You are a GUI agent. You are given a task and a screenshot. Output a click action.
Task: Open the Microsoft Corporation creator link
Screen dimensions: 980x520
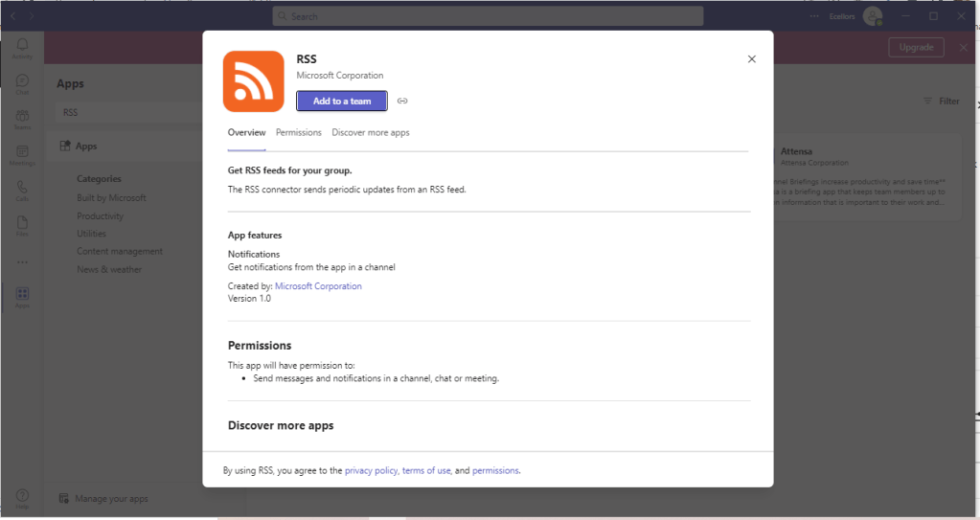(318, 285)
